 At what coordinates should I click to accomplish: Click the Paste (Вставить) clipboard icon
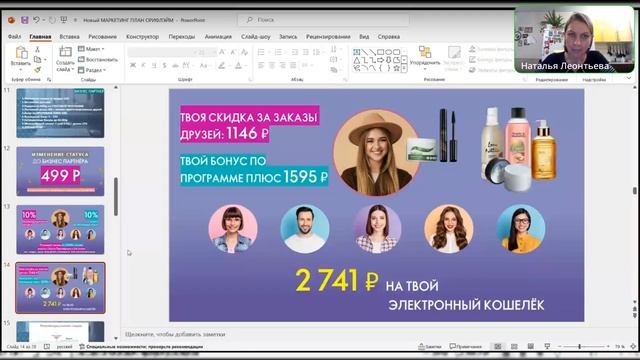21,53
